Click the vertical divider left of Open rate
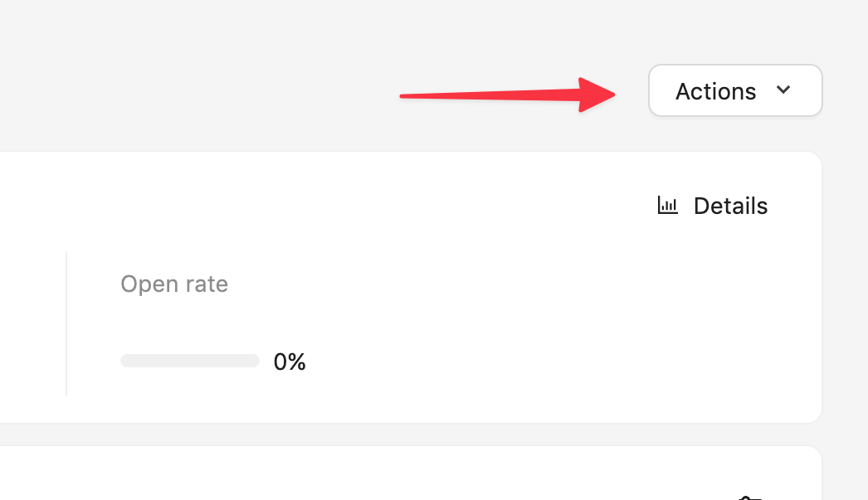The height and width of the screenshot is (500, 868). pos(66,323)
